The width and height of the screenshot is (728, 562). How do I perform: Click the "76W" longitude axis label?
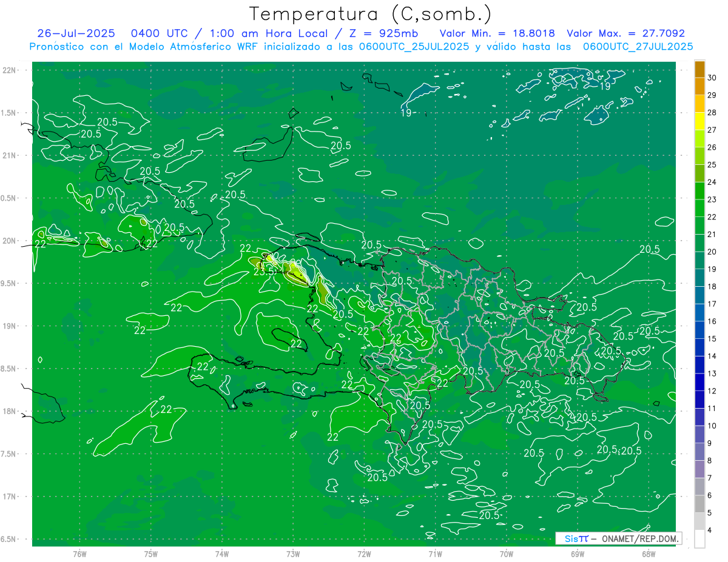(x=79, y=554)
